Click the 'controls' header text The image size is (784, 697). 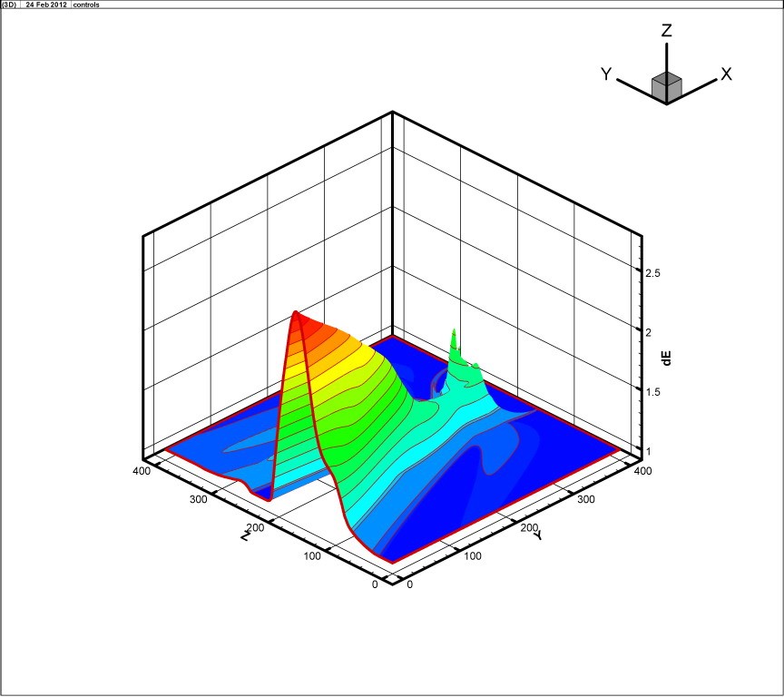pos(86,5)
